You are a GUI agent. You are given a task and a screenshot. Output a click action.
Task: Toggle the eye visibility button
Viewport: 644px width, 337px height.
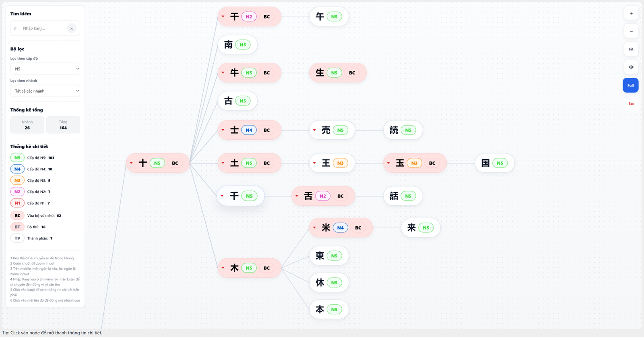(631, 67)
